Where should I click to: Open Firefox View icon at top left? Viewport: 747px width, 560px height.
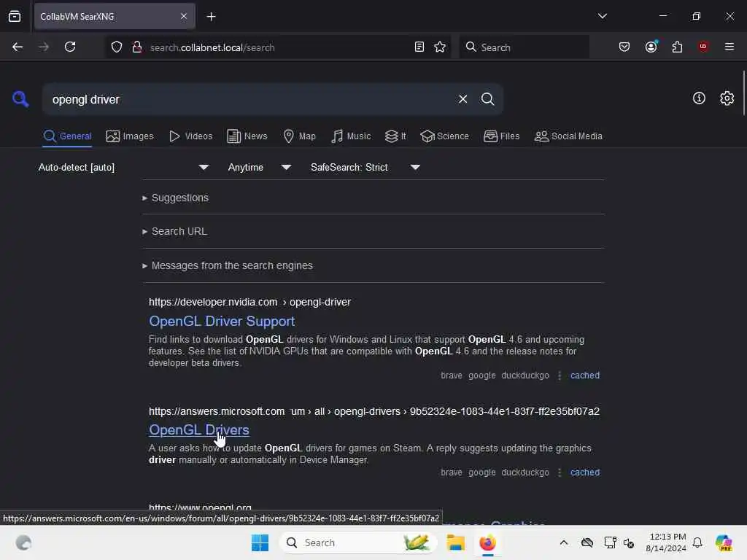15,17
